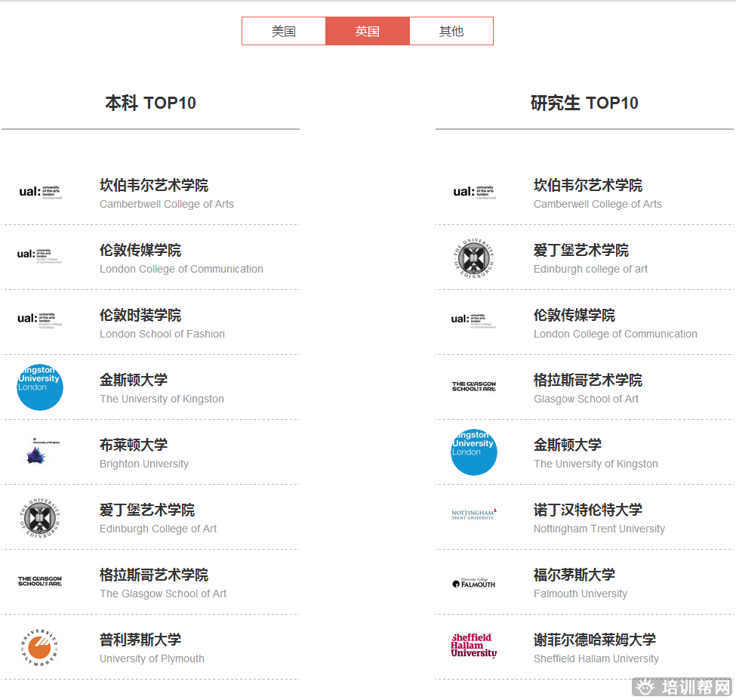Open the 其他 tab

451,32
